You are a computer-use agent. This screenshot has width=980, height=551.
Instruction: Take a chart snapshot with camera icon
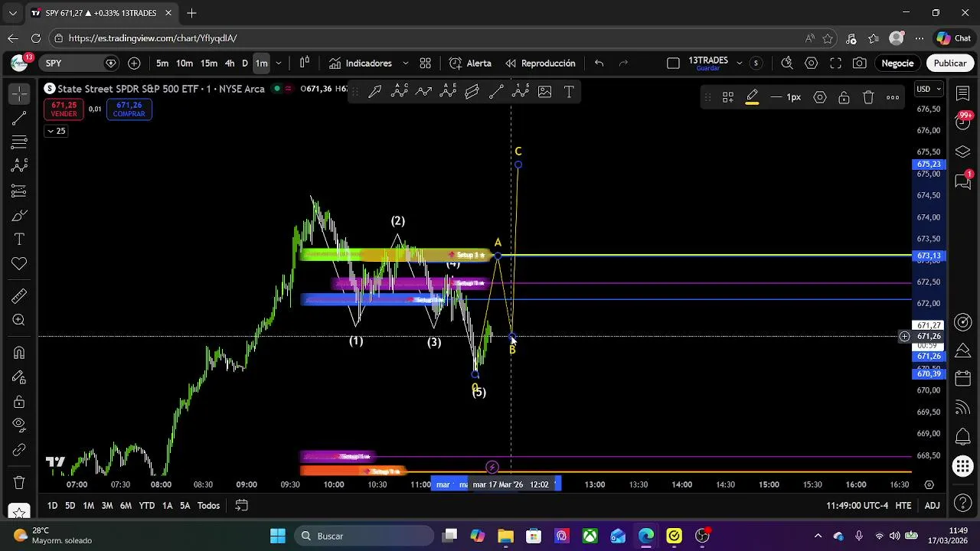(x=860, y=64)
